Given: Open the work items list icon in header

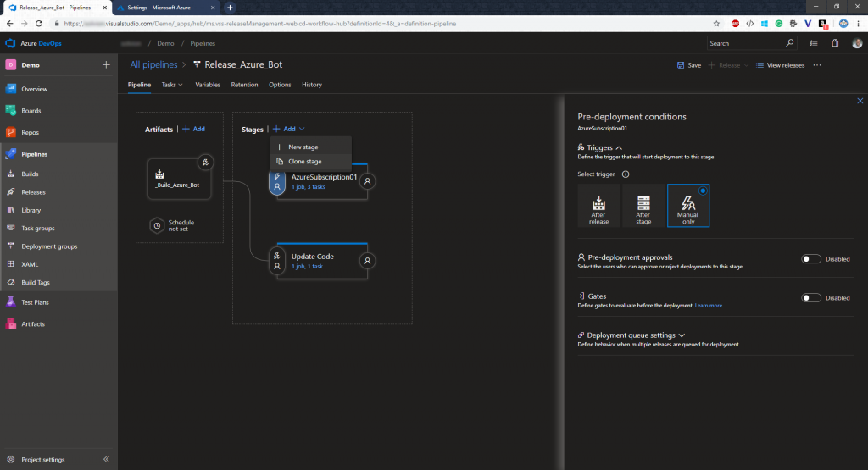Looking at the screenshot, I should pyautogui.click(x=813, y=43).
